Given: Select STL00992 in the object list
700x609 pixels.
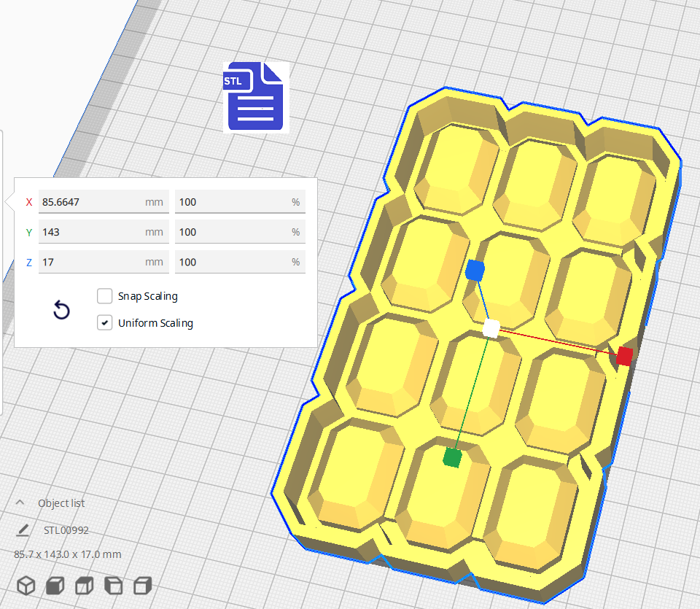Looking at the screenshot, I should (x=66, y=530).
